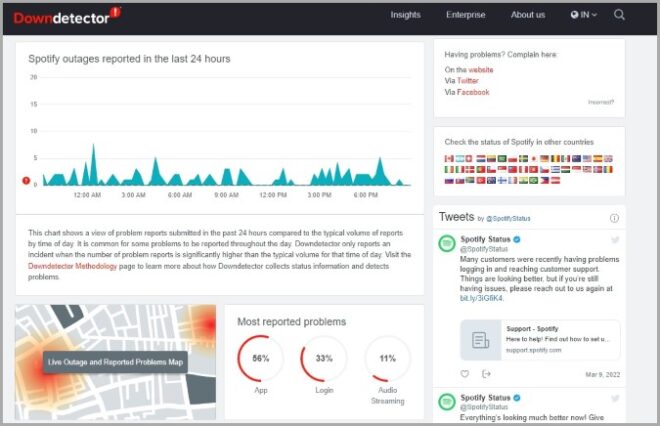The width and height of the screenshot is (660, 426).
Task: Click the tall spike near 12:00 AM
Action: 93,164
